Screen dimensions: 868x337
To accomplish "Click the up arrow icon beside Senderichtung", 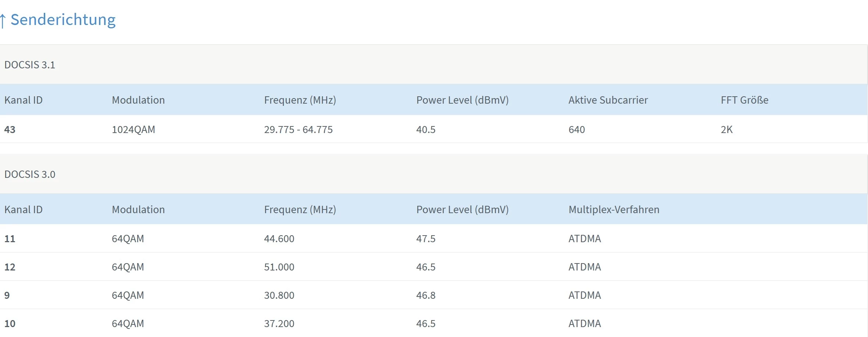I will click(3, 21).
